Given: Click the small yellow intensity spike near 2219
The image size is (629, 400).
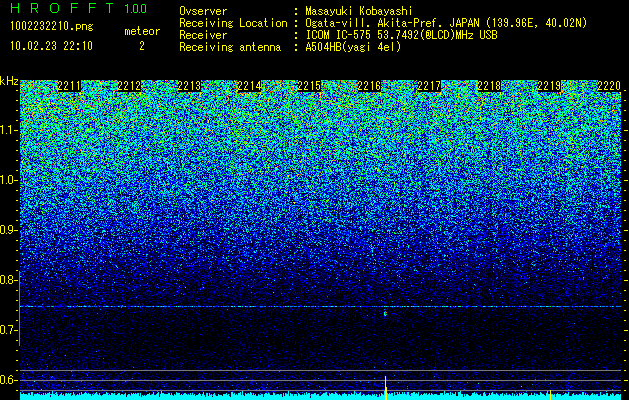Looking at the screenshot, I should 550,395.
